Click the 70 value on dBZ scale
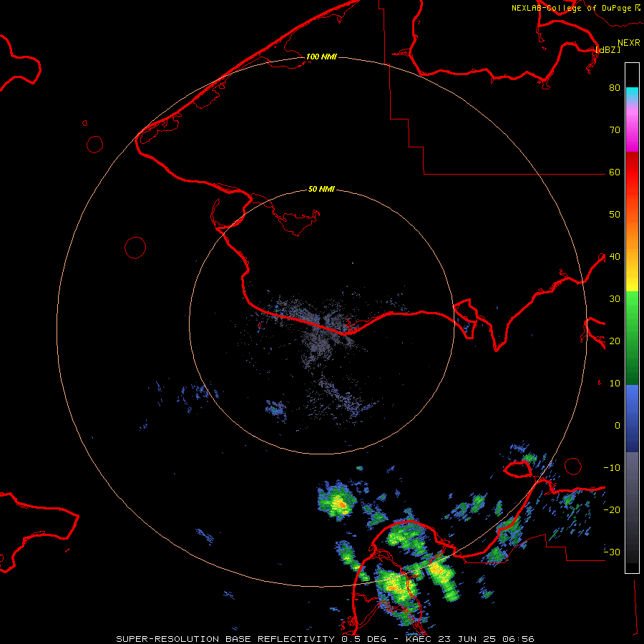644x644 pixels. point(615,130)
